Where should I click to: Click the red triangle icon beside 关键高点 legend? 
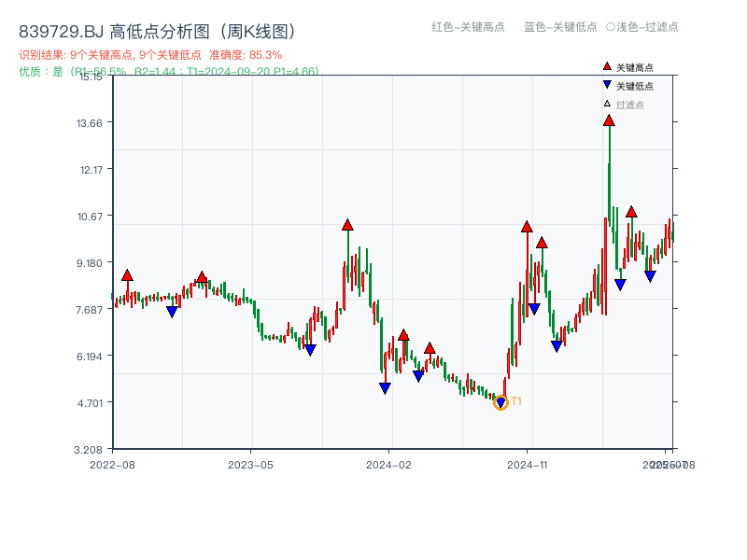click(x=605, y=67)
